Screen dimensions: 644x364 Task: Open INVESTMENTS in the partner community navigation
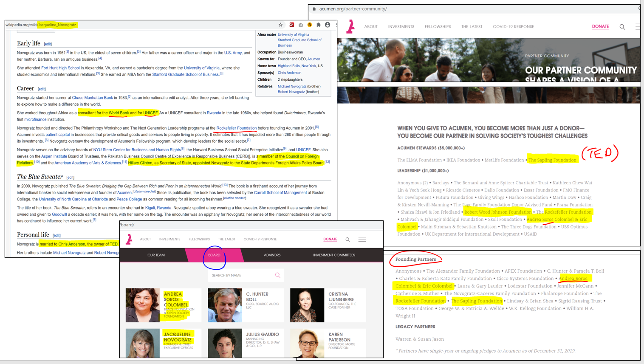click(x=401, y=27)
